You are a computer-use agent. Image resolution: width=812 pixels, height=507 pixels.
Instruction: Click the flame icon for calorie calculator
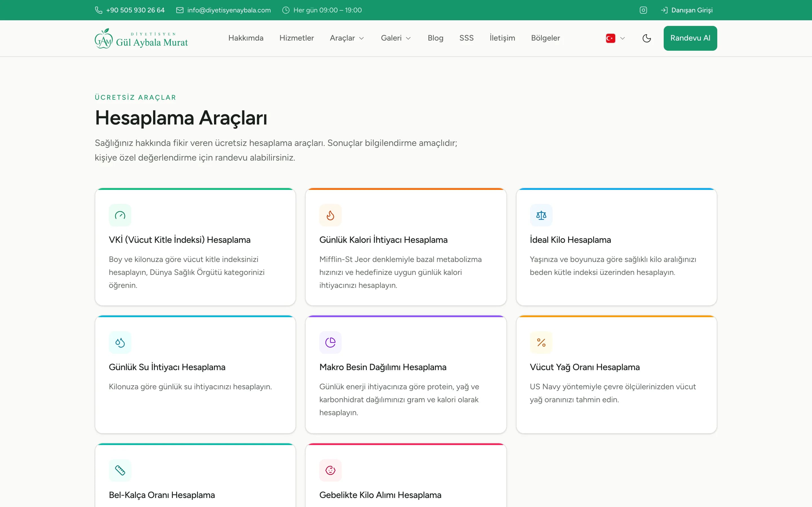pyautogui.click(x=330, y=215)
